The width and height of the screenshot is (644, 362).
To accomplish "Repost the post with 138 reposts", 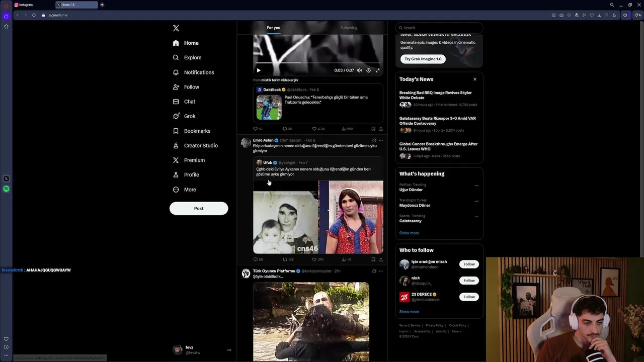I will pyautogui.click(x=288, y=259).
